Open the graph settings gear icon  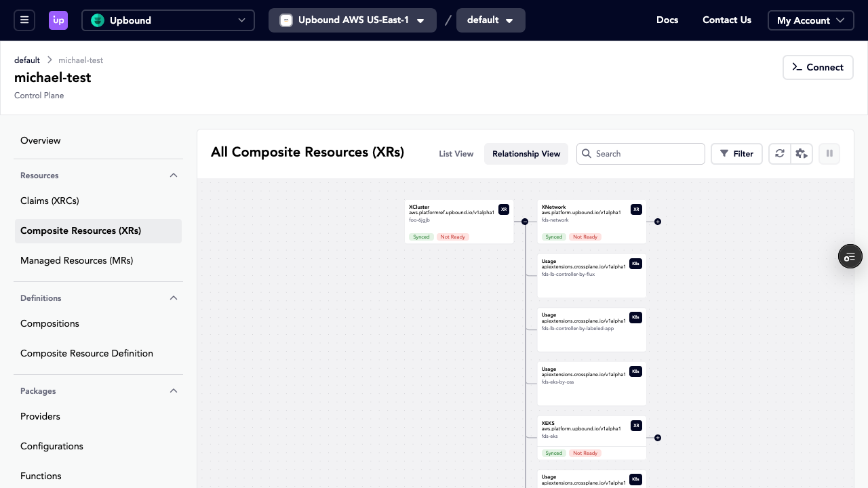tap(802, 154)
